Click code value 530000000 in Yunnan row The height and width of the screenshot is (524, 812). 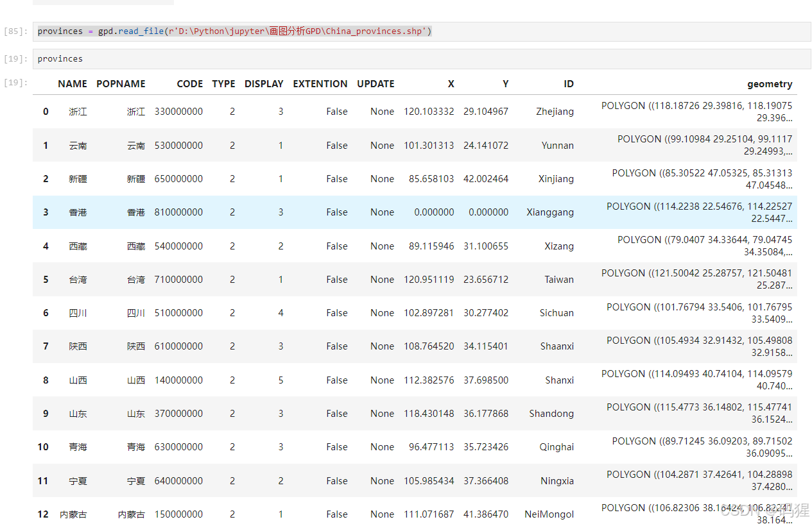click(x=178, y=146)
